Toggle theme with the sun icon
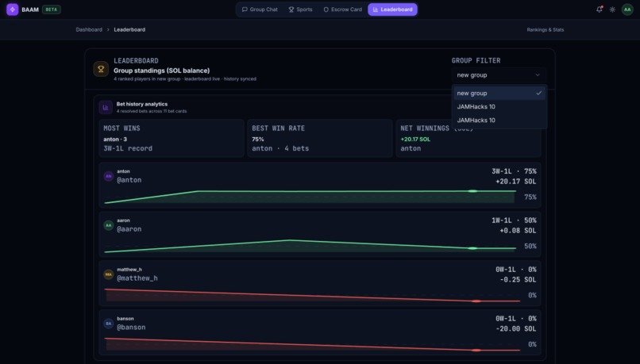This screenshot has height=364, width=640. (612, 10)
